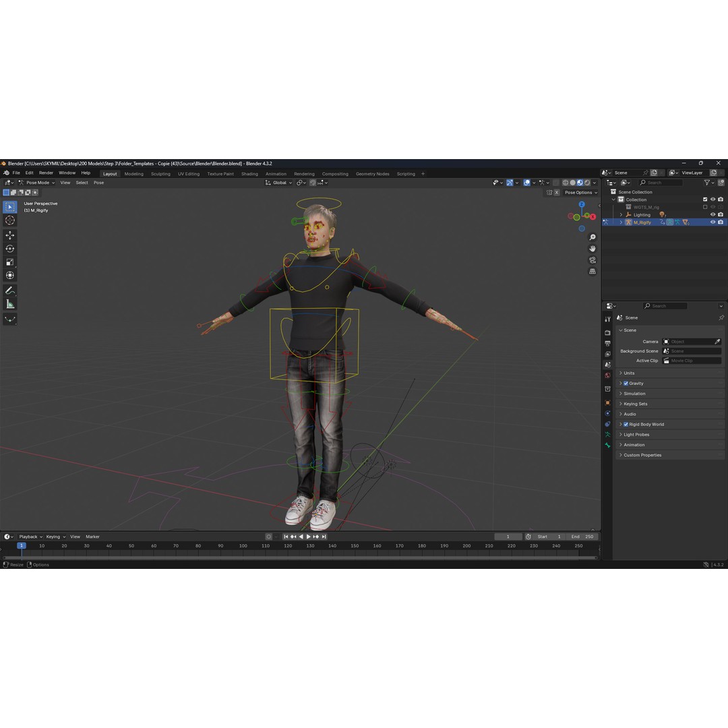Open the Bone properties tab
The width and height of the screenshot is (728, 728).
[x=608, y=446]
